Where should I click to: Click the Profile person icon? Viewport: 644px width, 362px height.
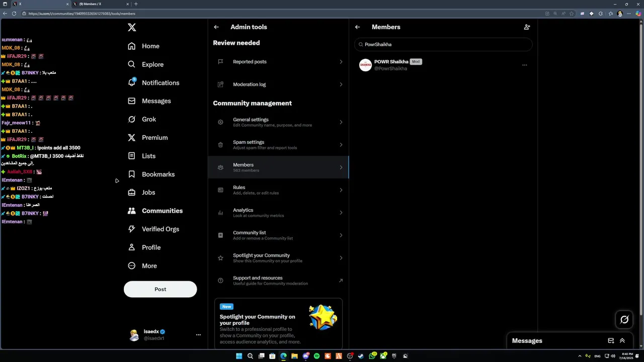(x=132, y=247)
